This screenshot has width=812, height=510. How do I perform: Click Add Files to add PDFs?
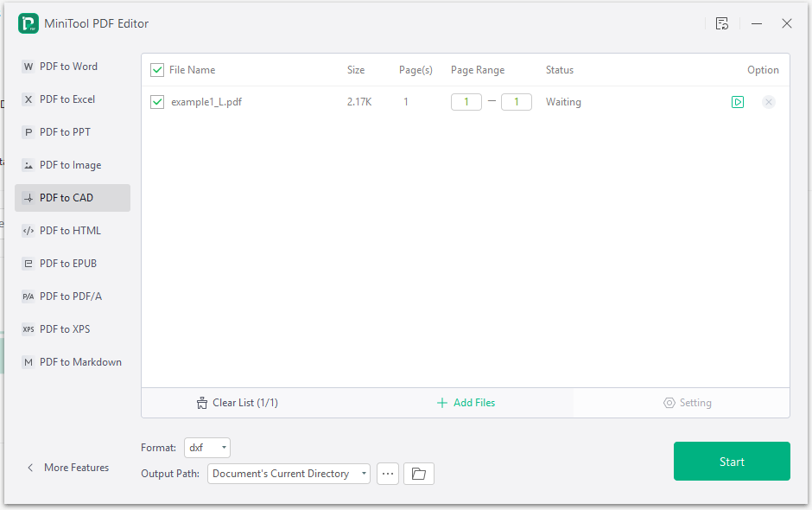point(466,403)
